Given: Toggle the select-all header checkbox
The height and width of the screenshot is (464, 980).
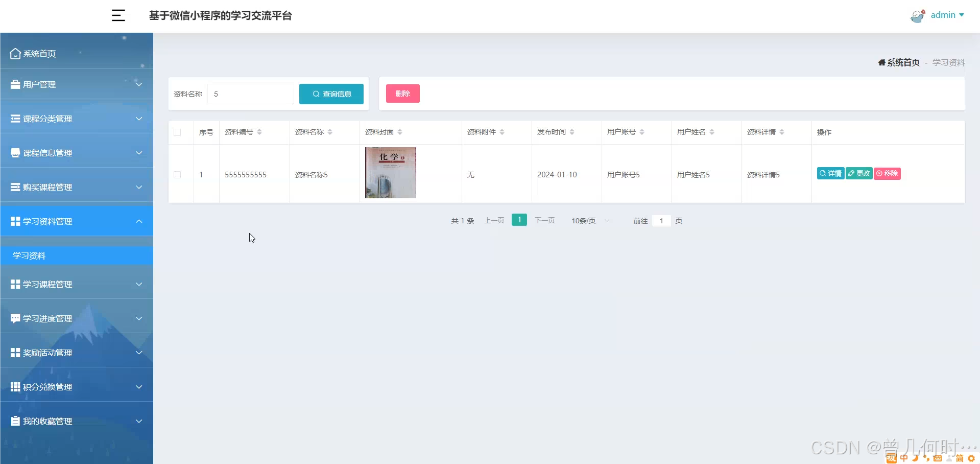Looking at the screenshot, I should coord(177,132).
